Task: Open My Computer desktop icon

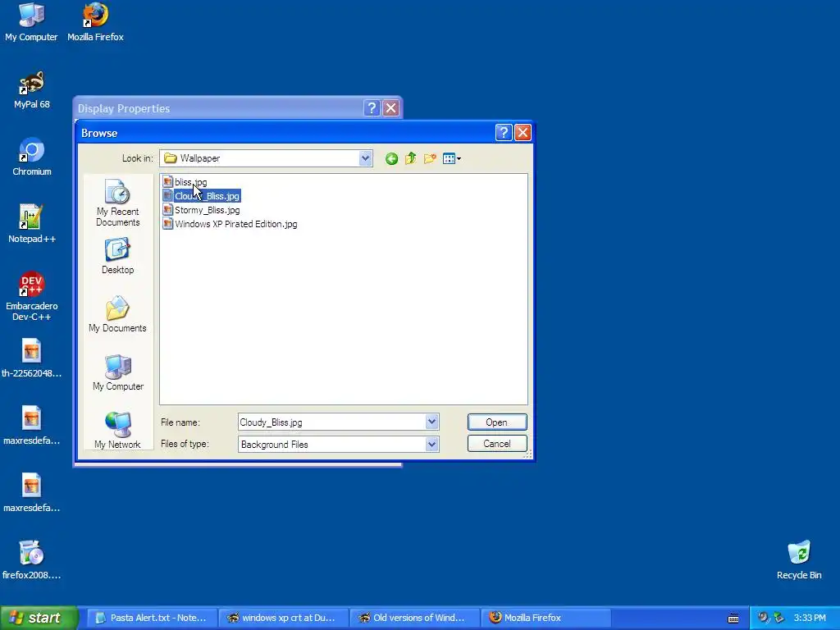Action: click(x=31, y=22)
